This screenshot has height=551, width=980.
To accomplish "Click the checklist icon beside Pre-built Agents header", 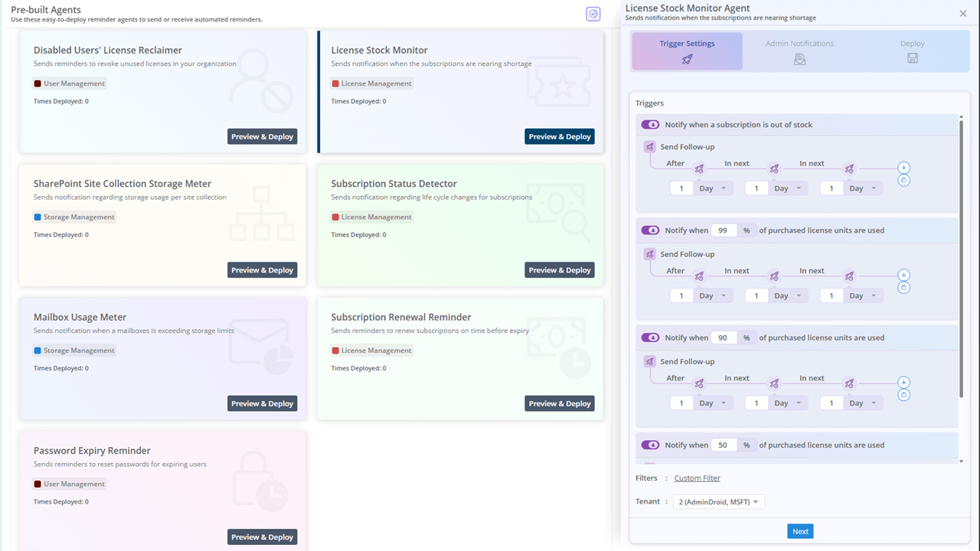I will pyautogui.click(x=593, y=14).
